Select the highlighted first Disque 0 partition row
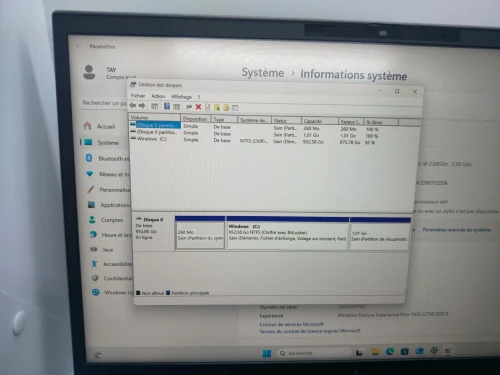 pyautogui.click(x=156, y=125)
